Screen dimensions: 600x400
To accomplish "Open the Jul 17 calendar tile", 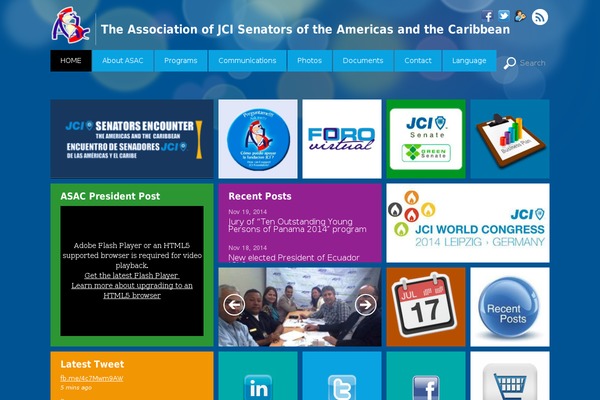I will coord(426,307).
